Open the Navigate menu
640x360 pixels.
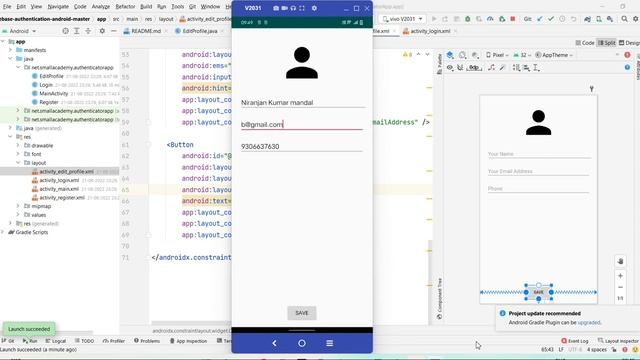click(x=58, y=7)
